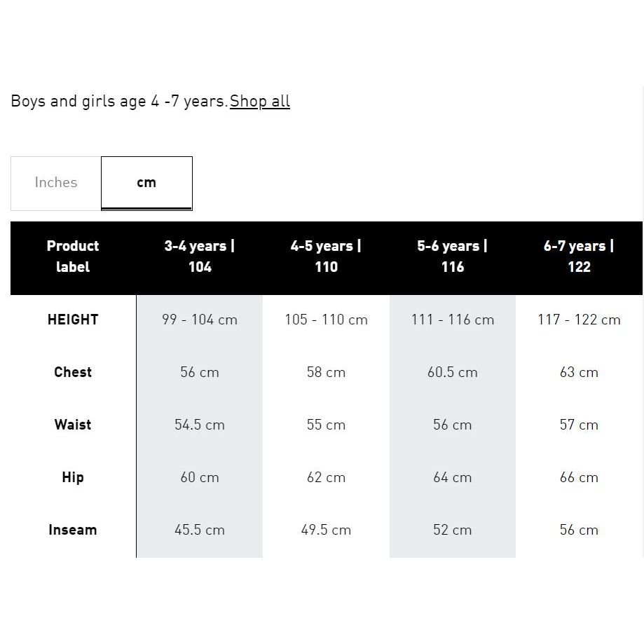Click the 6-7 years | 122 column header
The image size is (644, 644).
tap(579, 256)
